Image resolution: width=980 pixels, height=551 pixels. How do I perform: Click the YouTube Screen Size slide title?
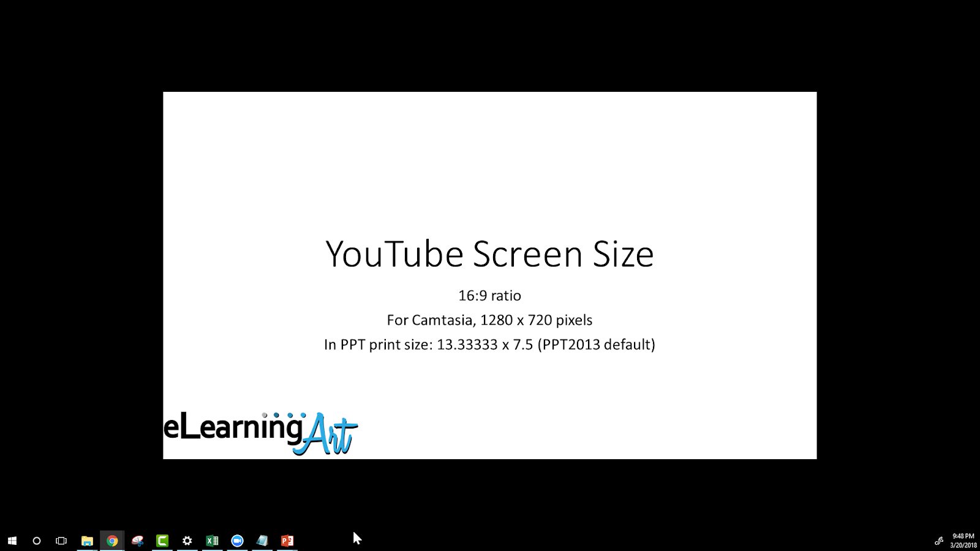coord(490,254)
